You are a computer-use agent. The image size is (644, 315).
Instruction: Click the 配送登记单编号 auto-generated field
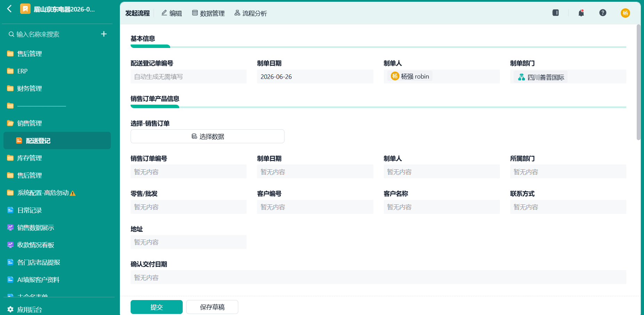(x=189, y=76)
